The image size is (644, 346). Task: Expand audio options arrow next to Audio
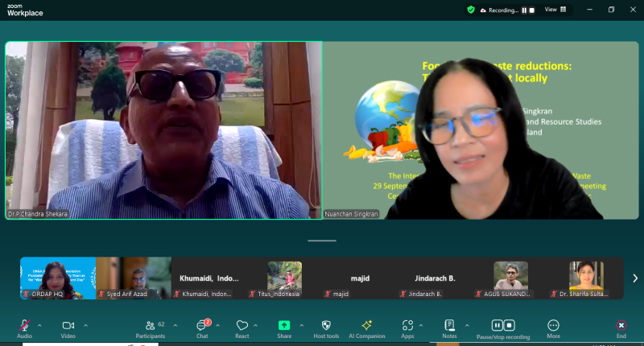pos(39,325)
